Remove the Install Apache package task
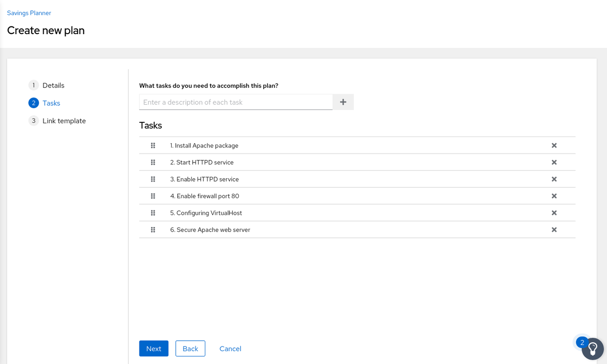The height and width of the screenshot is (364, 607). click(554, 146)
